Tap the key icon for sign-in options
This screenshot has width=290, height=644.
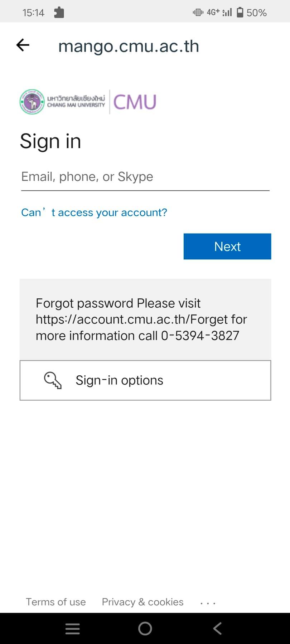53,380
